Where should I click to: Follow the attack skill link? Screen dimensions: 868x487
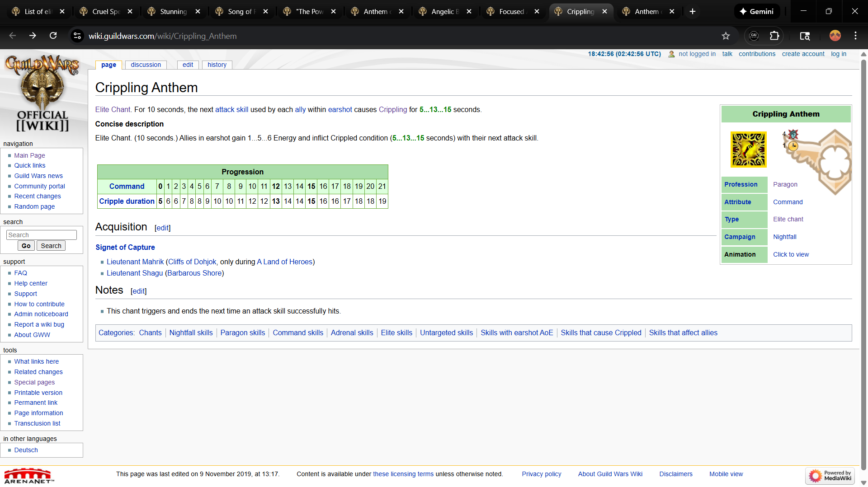click(231, 109)
